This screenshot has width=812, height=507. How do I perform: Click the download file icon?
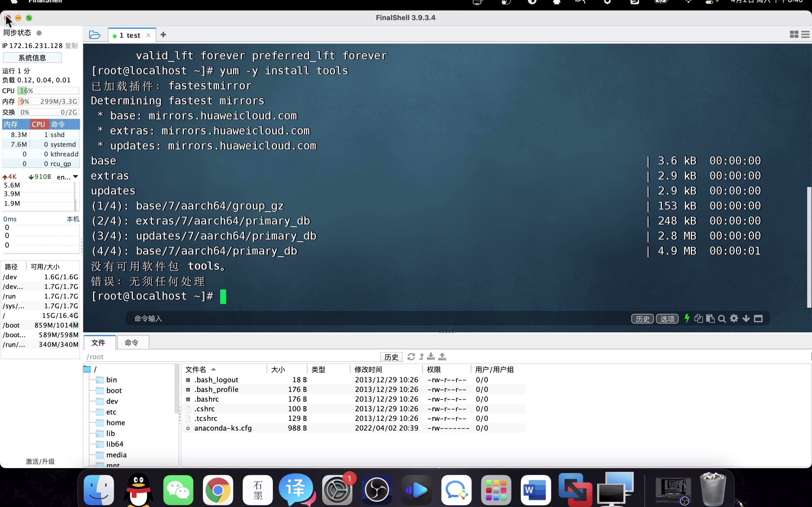point(431,356)
